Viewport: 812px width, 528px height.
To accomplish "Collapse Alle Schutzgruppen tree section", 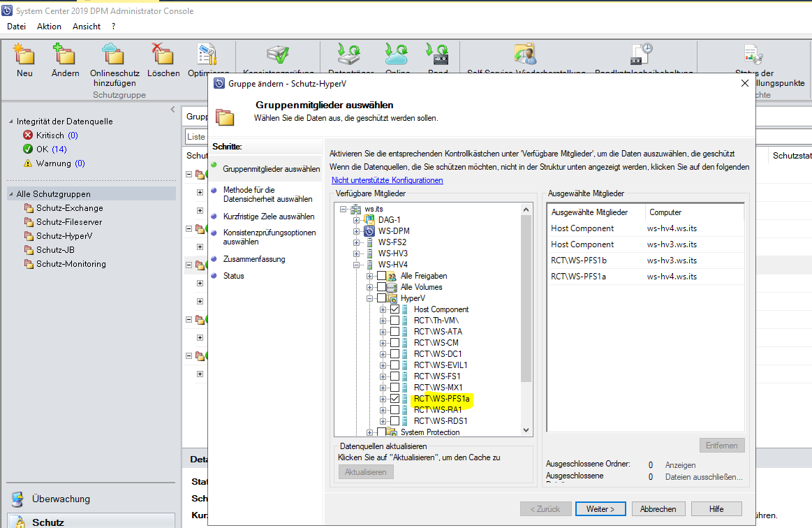I will [11, 193].
